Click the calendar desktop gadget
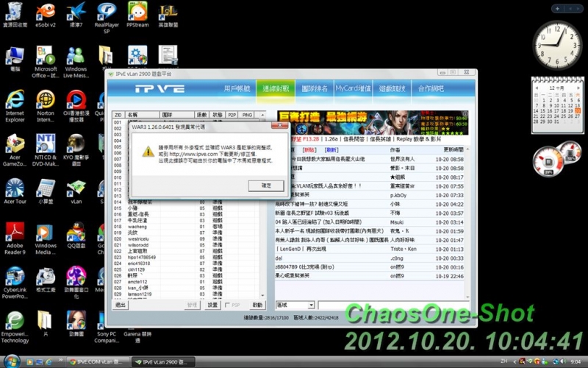This screenshot has width=588, height=368. [x=558, y=105]
